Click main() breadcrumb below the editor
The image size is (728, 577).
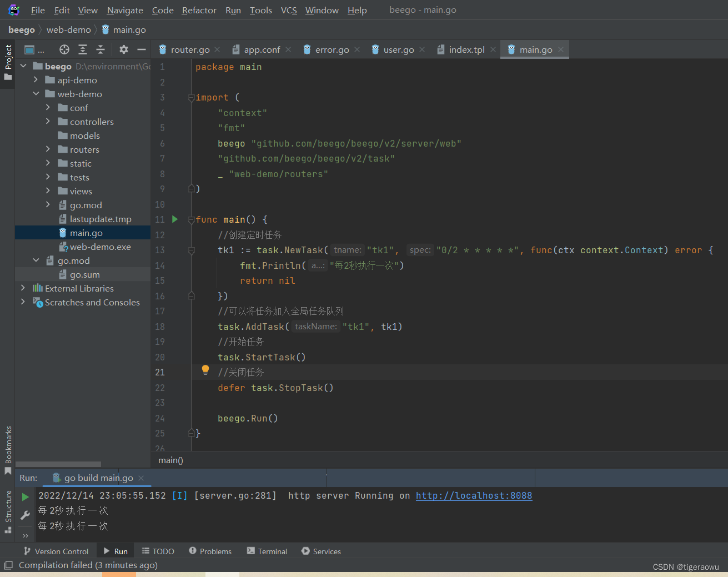pyautogui.click(x=170, y=460)
